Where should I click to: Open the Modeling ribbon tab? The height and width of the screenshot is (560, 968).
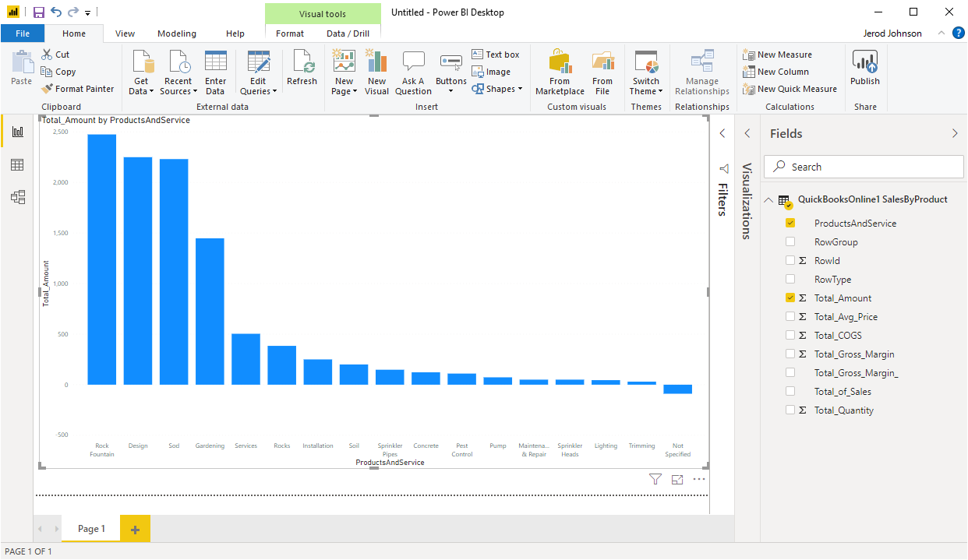(177, 33)
